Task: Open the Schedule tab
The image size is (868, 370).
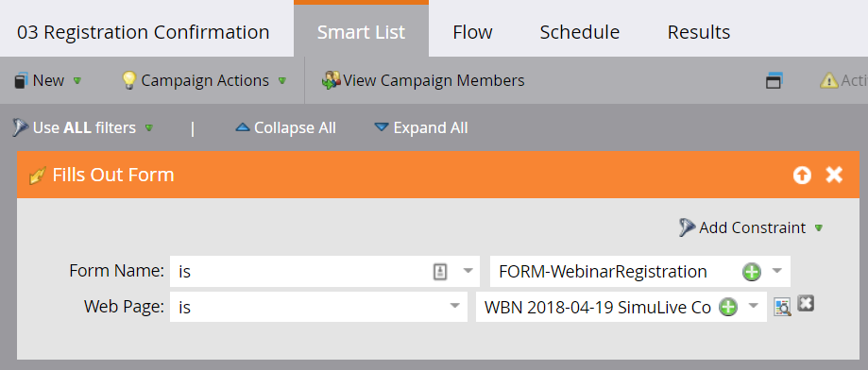Action: click(x=580, y=32)
